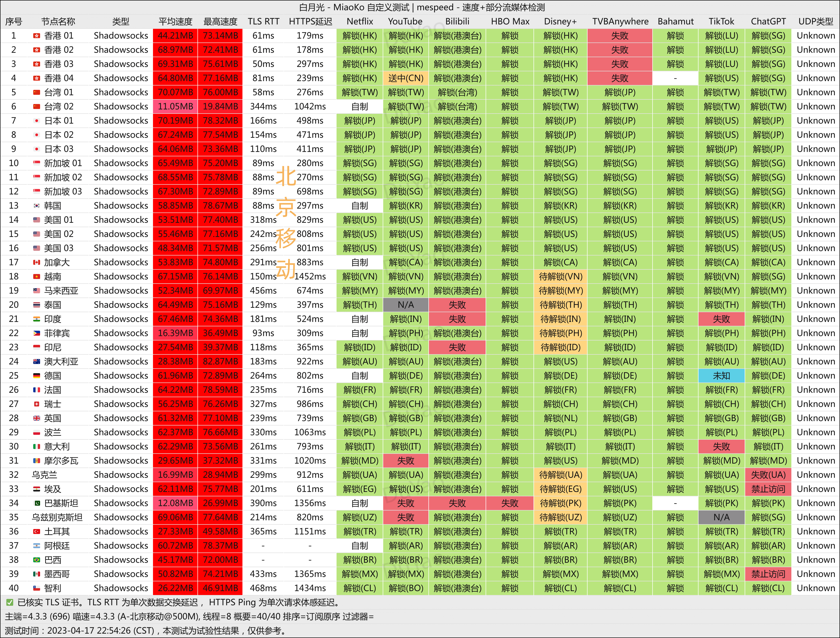The width and height of the screenshot is (840, 638).
Task: Click the 失败(UA) ChatGPT cell for 乌克兰
Action: 768,475
